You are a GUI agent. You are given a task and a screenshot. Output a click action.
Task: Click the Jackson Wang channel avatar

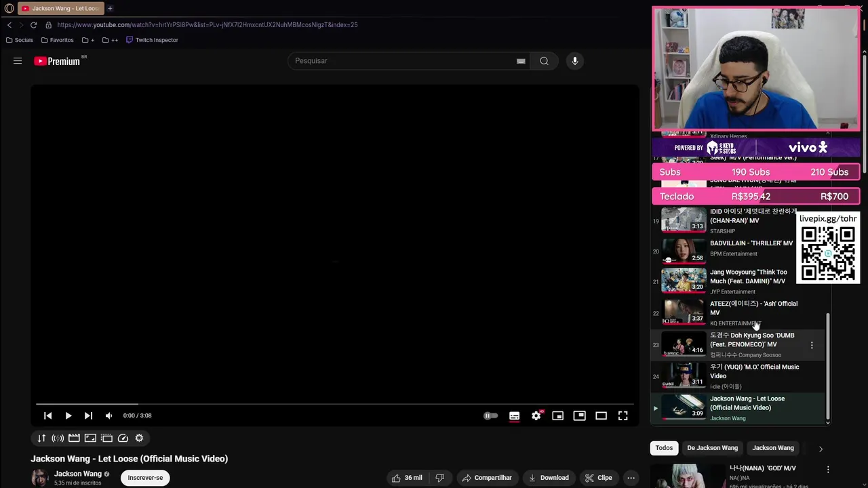(x=40, y=477)
